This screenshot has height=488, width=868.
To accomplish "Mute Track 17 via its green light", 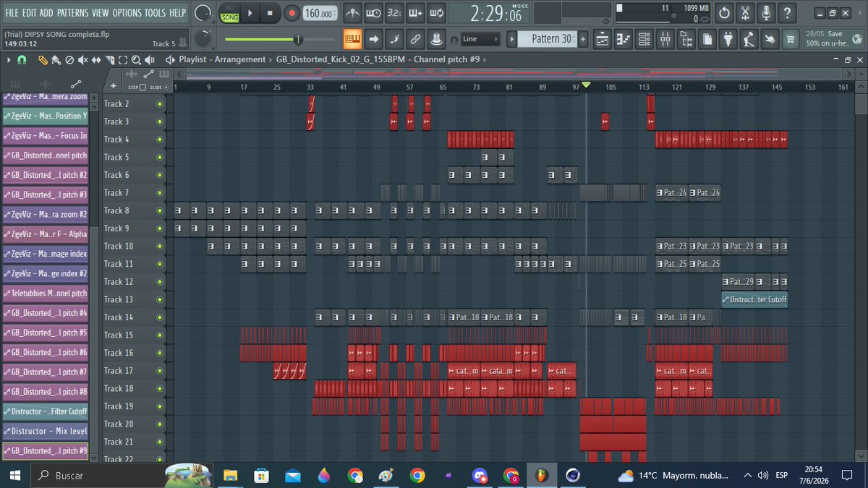I will (160, 371).
